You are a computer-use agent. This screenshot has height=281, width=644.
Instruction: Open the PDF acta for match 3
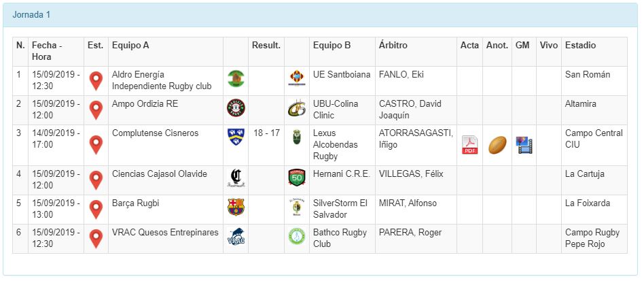(470, 145)
